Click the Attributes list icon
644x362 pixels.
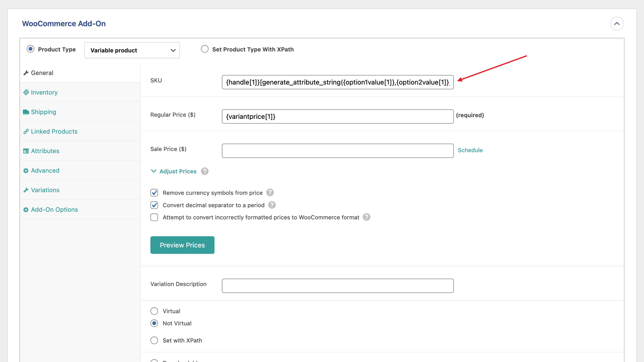26,151
